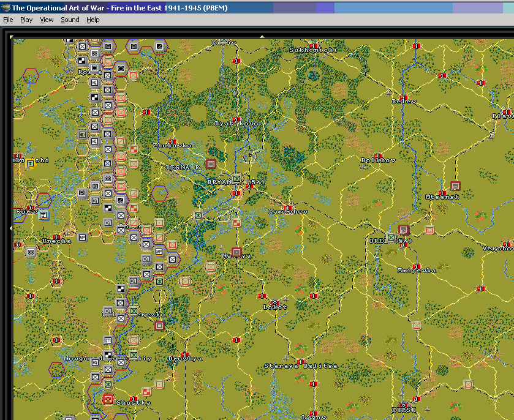Select the green unit counter above Shostka
Viewport: 514px width, 420px height.
[x=108, y=384]
